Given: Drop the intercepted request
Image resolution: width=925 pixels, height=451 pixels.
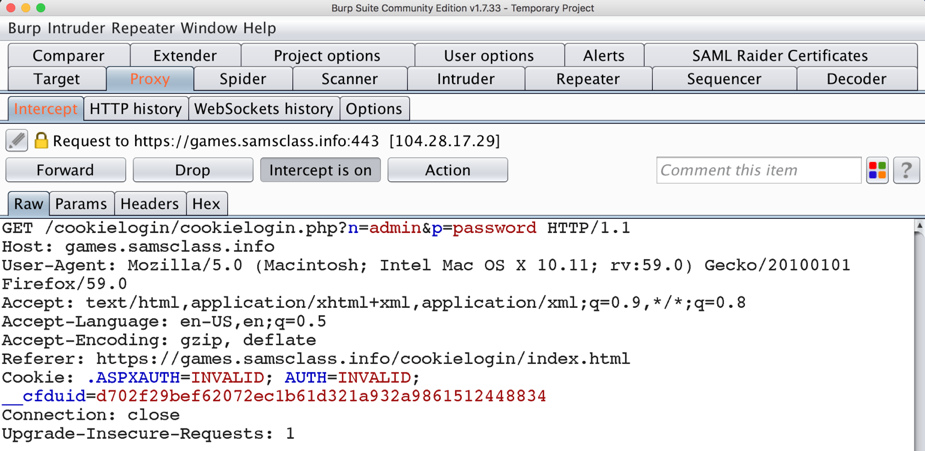Looking at the screenshot, I should coord(192,170).
